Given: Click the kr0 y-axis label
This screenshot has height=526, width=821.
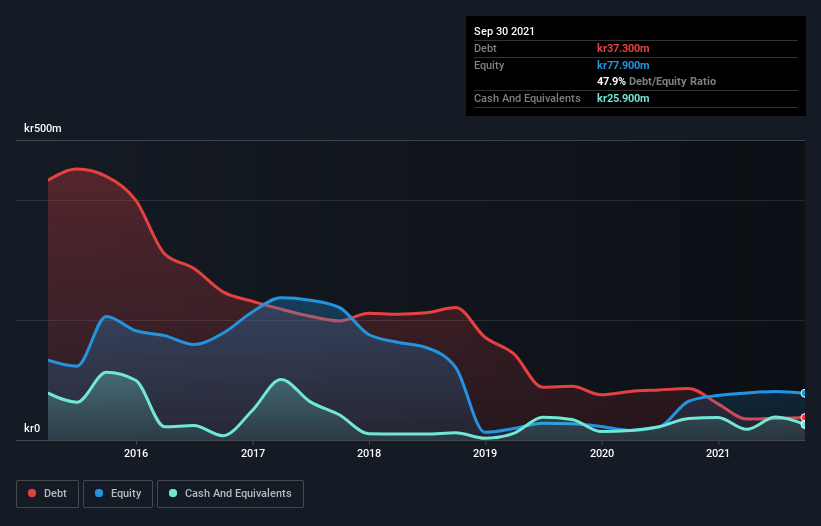Looking at the screenshot, I should pyautogui.click(x=32, y=428).
